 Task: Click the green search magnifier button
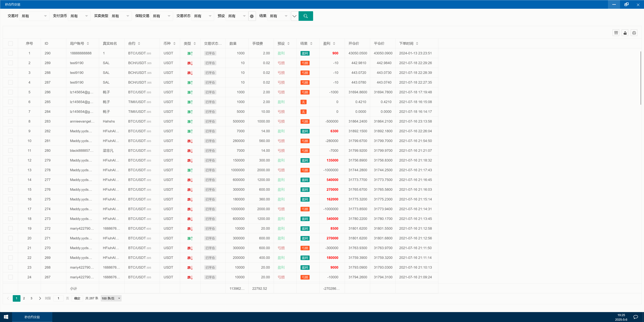click(306, 16)
